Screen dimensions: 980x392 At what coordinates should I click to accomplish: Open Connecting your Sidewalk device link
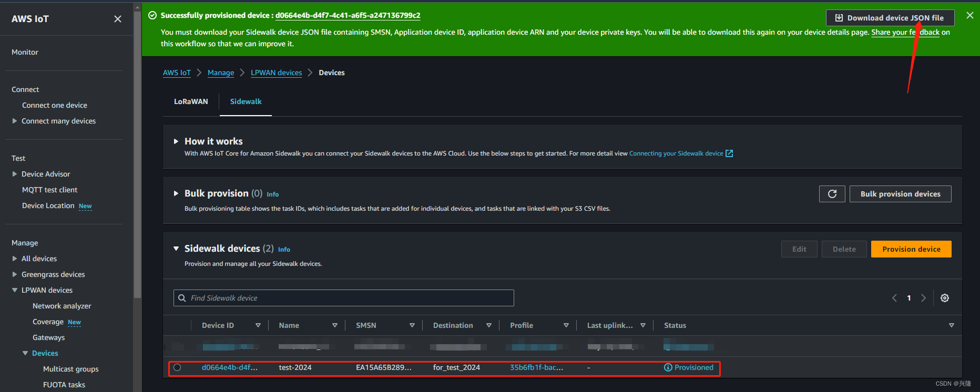(x=676, y=153)
